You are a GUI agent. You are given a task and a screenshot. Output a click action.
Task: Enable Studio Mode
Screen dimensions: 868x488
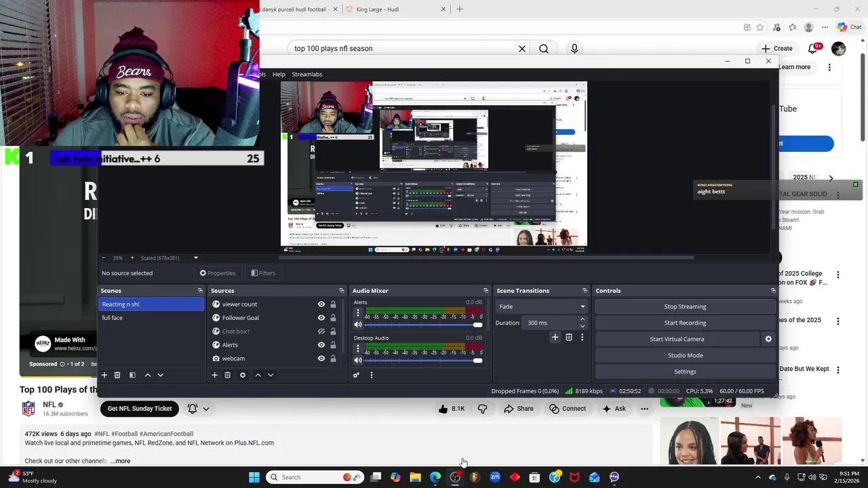click(685, 355)
